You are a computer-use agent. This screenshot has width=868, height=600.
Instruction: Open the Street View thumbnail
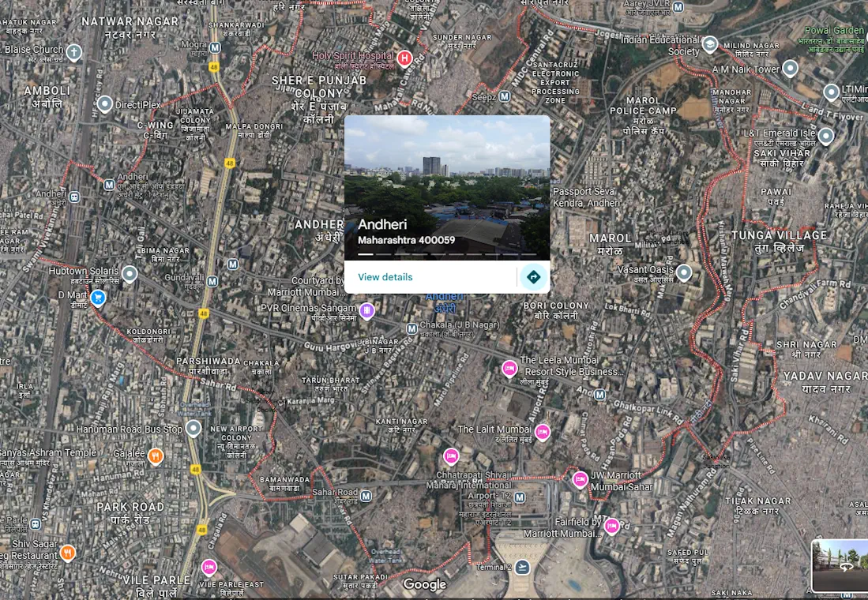pyautogui.click(x=840, y=564)
